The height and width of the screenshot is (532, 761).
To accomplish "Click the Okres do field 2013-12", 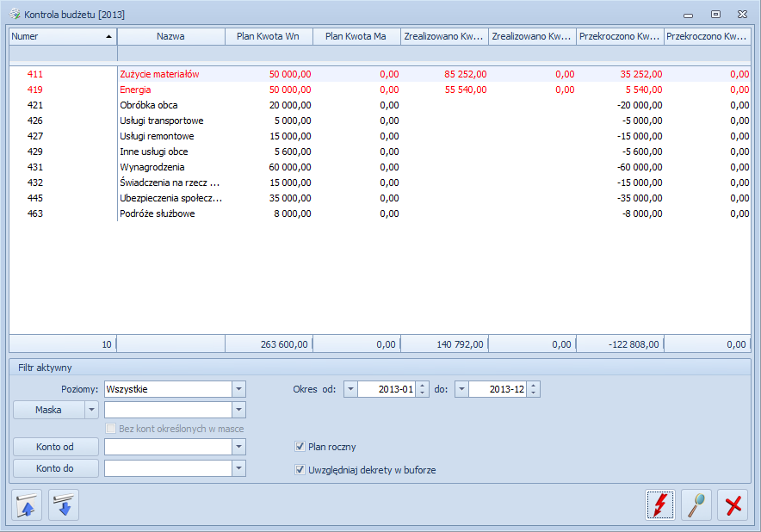I will tap(498, 389).
